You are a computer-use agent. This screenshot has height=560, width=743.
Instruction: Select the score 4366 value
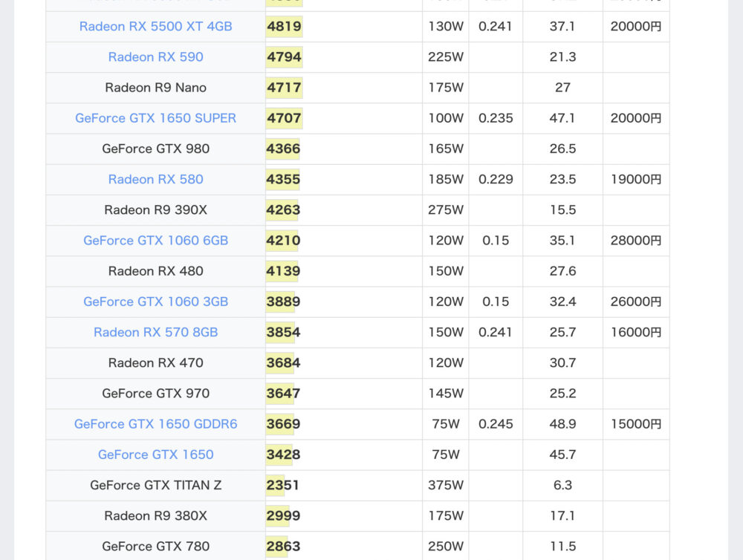pos(283,149)
